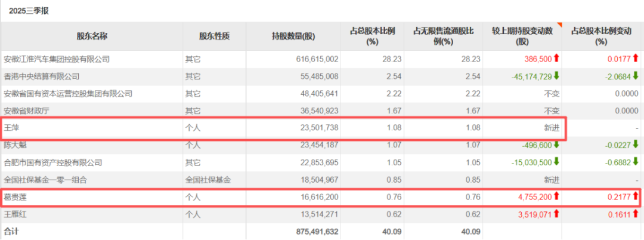Select shareholder 全国社保基金一零一组合
Viewport: 644px width, 240px height.
(x=45, y=180)
